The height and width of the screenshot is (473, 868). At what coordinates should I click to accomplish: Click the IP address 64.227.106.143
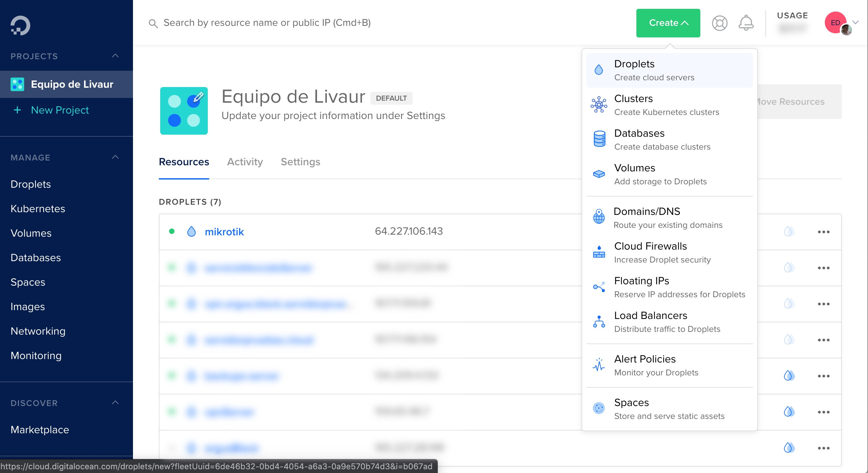(409, 231)
